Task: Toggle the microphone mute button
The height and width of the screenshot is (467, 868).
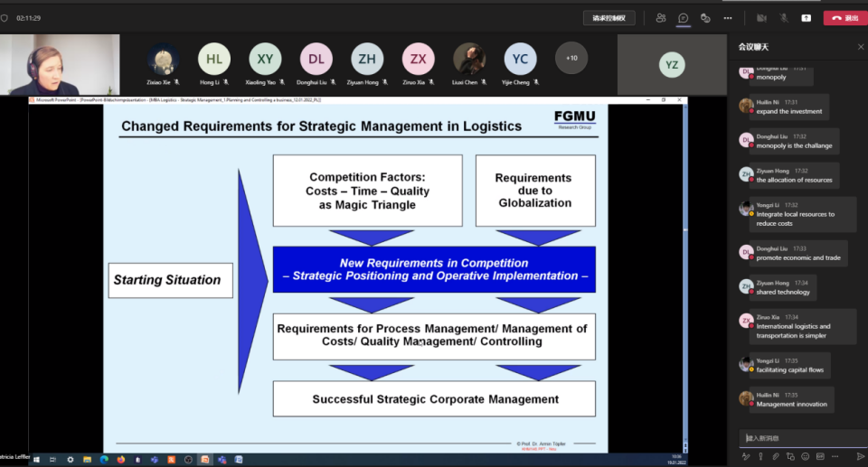Action: pyautogui.click(x=784, y=18)
